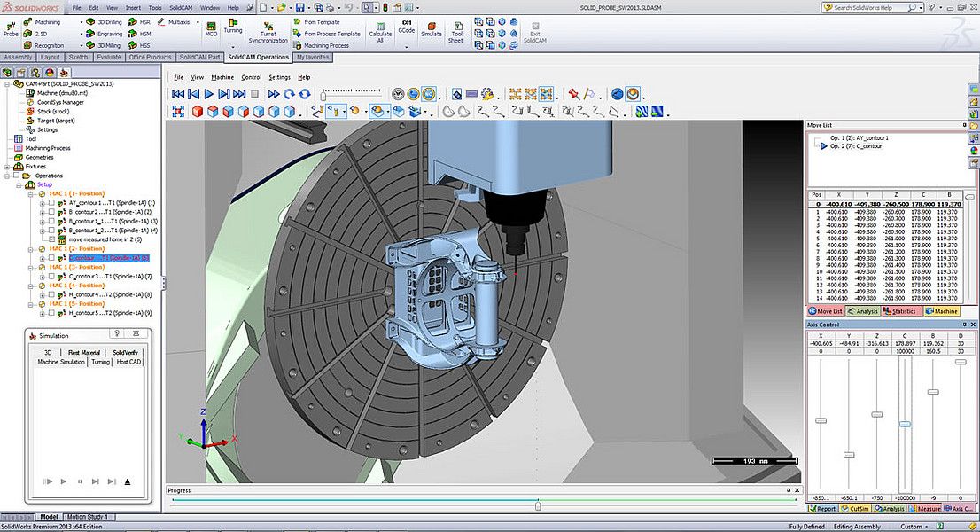Screen dimensions: 980x532
Task: Step forward one move in simulation
Action: pos(224,94)
